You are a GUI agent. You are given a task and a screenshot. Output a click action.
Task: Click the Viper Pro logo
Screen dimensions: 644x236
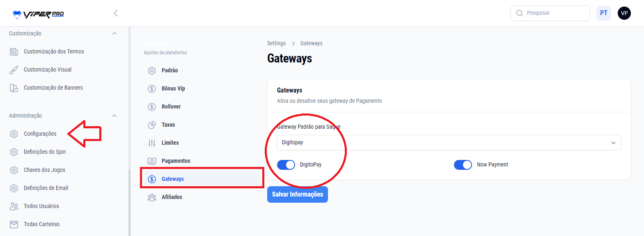click(38, 14)
